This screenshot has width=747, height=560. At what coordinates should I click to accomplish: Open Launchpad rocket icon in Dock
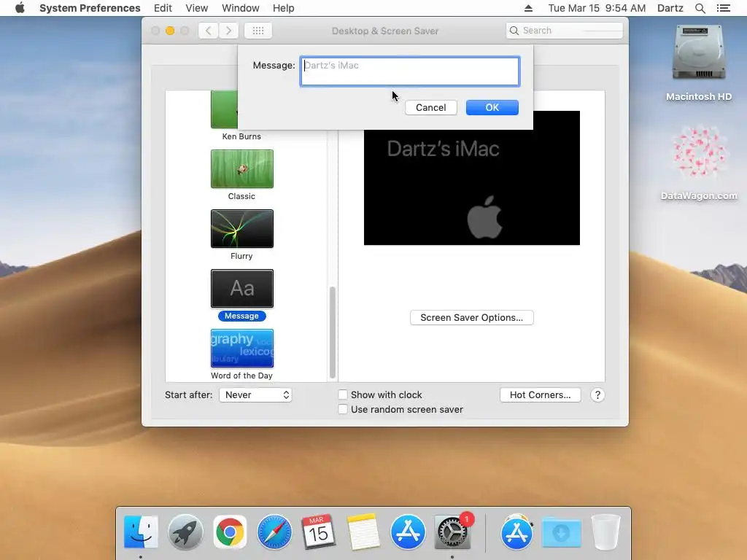pyautogui.click(x=185, y=532)
